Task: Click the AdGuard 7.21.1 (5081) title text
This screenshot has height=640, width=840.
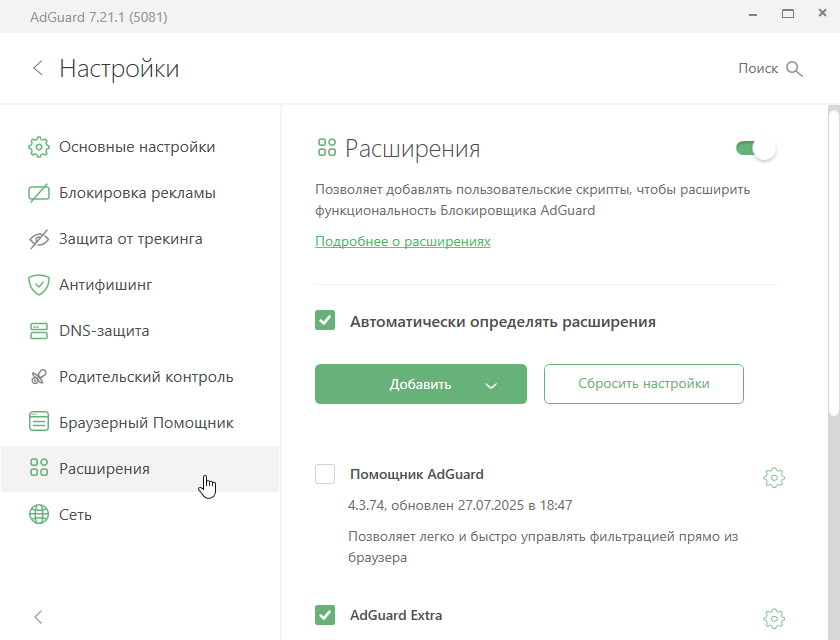Action: point(99,17)
